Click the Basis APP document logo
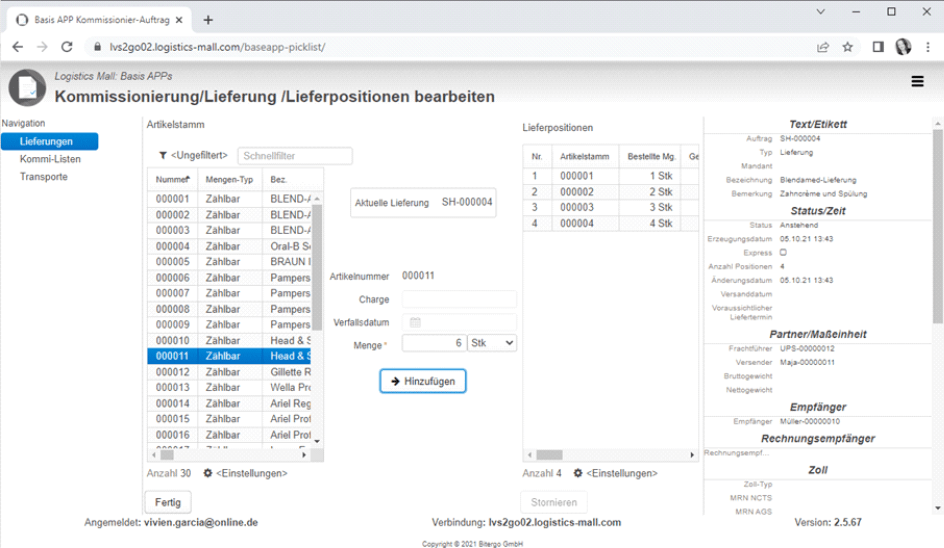This screenshot has height=548, width=944. click(x=27, y=87)
